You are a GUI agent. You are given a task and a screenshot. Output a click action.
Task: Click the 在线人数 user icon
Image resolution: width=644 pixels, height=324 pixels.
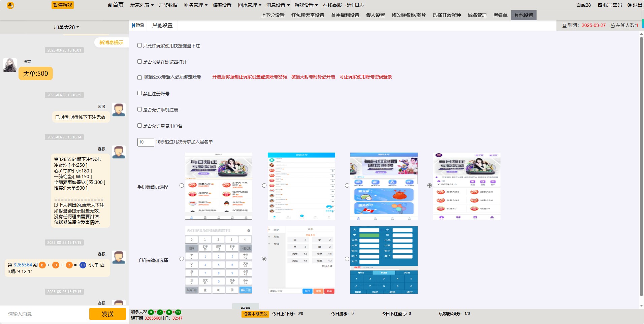tap(613, 25)
